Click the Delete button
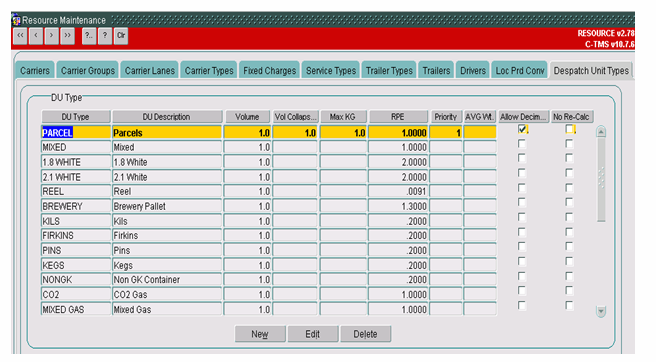656x362 pixels. pyautogui.click(x=365, y=334)
